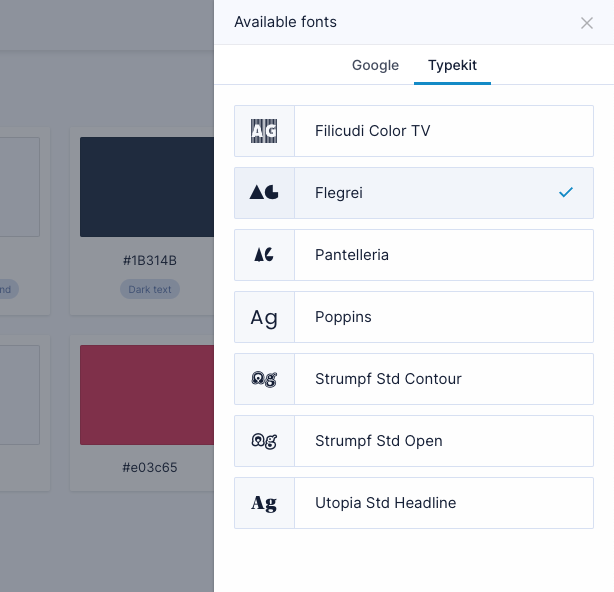Switch to the Google fonts tab
This screenshot has width=614, height=592.
point(375,65)
